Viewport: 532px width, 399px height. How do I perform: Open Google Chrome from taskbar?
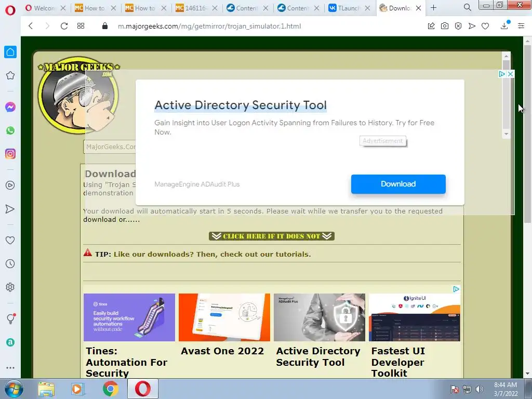point(111,389)
